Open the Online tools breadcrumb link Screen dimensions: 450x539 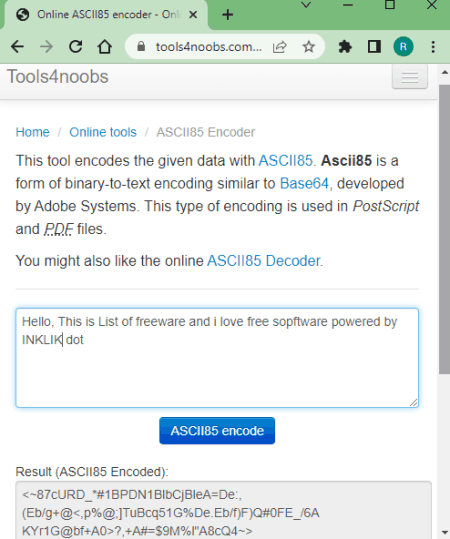click(103, 132)
